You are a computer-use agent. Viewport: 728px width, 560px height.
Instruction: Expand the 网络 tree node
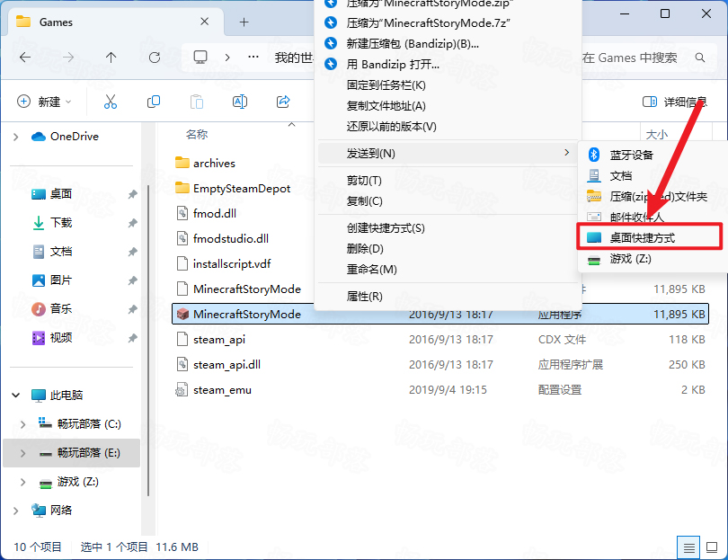coord(16,511)
